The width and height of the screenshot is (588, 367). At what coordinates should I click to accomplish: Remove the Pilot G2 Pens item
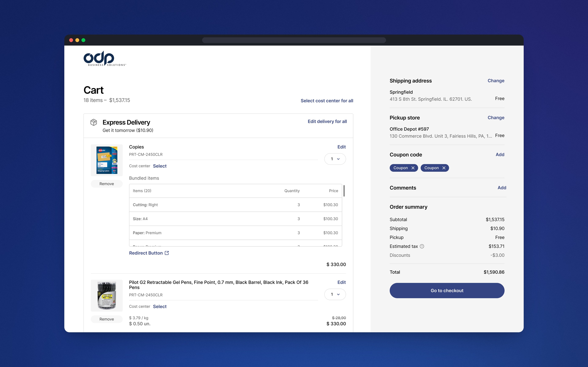[x=107, y=319]
